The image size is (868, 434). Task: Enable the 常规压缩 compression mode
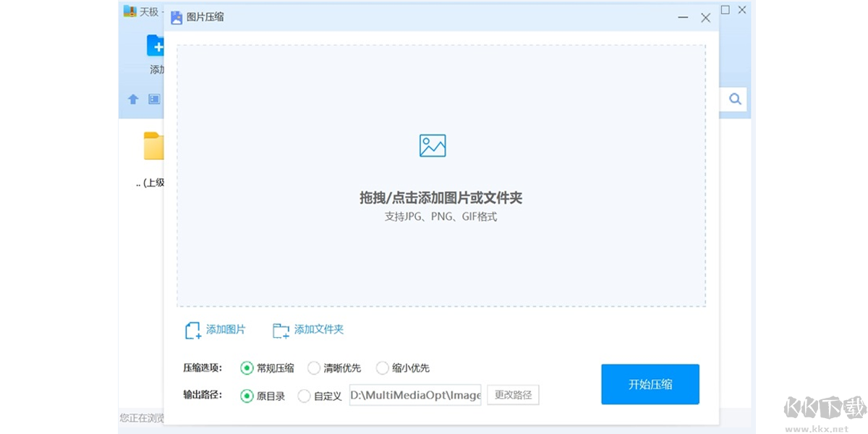click(247, 367)
